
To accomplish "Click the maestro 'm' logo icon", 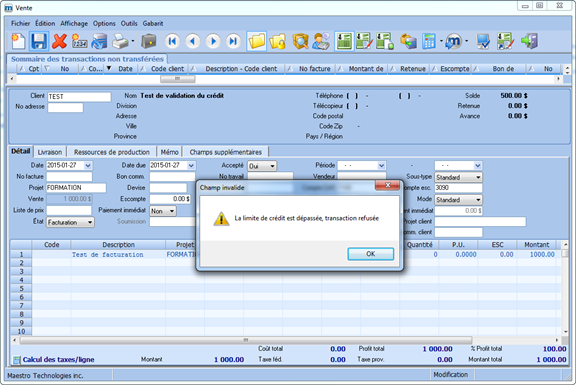I will coord(454,41).
